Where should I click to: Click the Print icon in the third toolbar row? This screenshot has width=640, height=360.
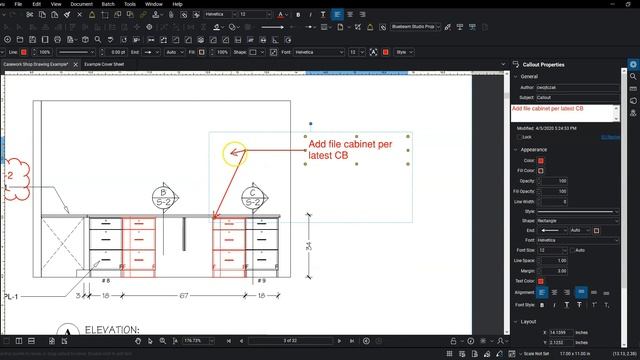click(x=58, y=40)
